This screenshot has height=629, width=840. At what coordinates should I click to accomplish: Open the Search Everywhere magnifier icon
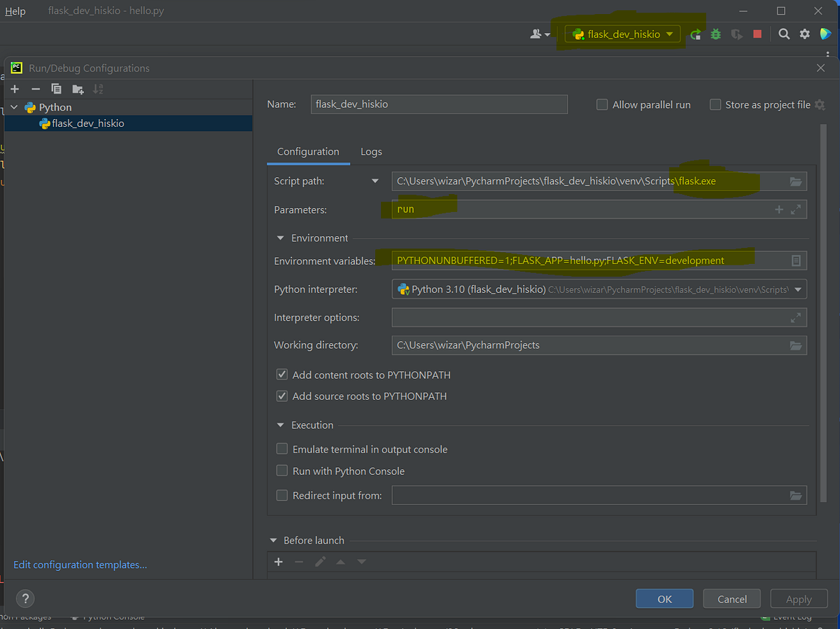(784, 34)
